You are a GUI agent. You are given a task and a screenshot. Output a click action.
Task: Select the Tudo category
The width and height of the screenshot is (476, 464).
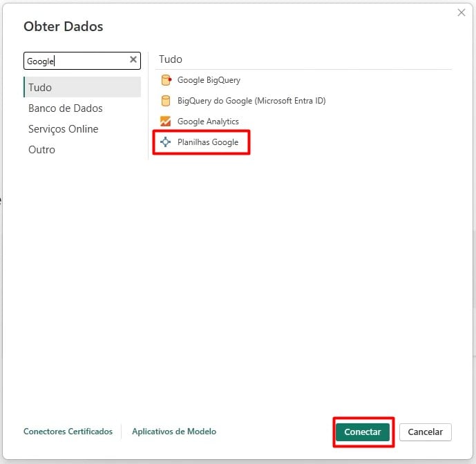click(82, 88)
